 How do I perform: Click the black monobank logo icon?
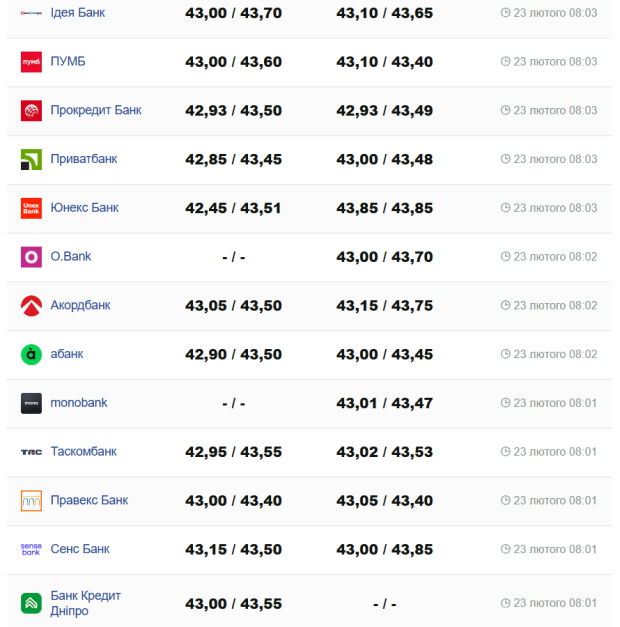pyautogui.click(x=31, y=403)
